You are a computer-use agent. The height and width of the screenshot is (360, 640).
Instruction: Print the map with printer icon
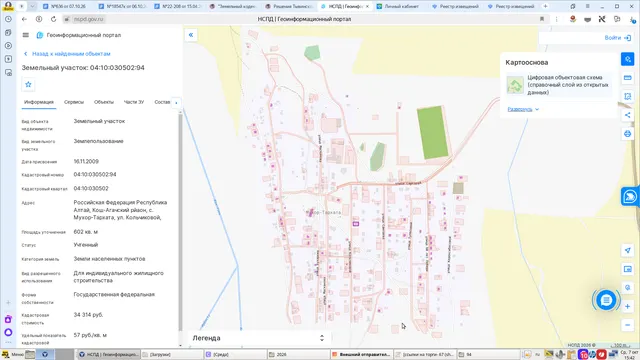point(627,134)
